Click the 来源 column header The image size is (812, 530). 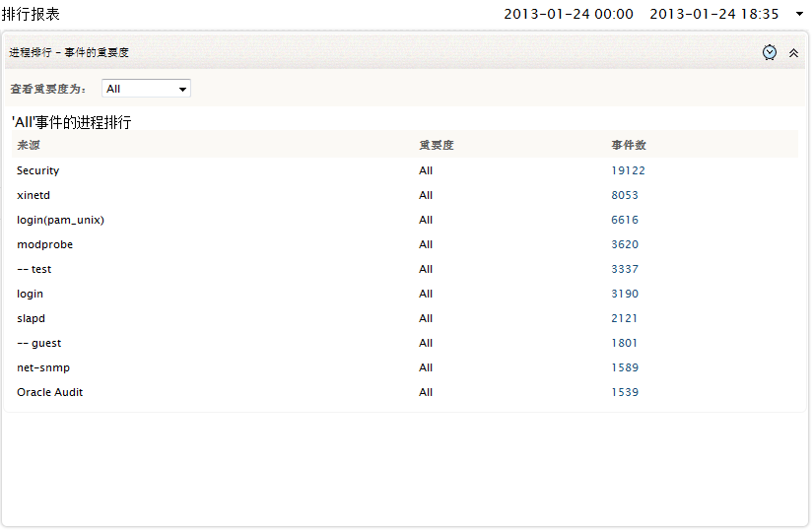pyautogui.click(x=29, y=145)
